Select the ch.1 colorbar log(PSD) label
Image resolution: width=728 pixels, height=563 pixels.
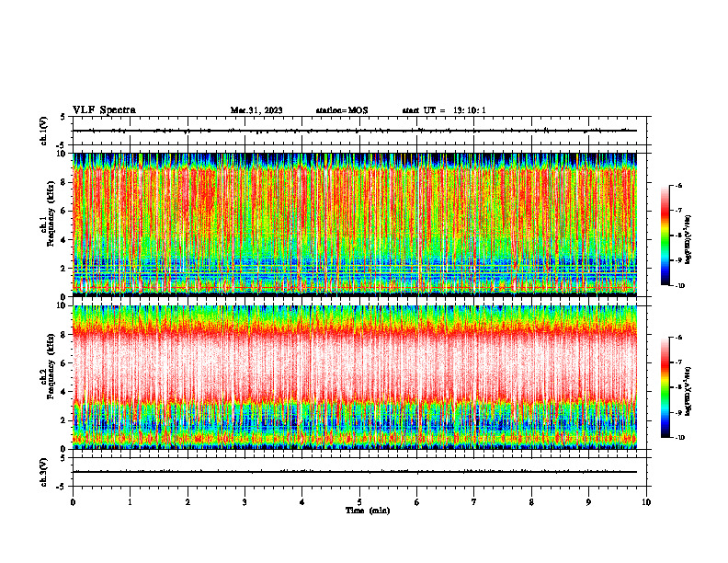coord(688,240)
